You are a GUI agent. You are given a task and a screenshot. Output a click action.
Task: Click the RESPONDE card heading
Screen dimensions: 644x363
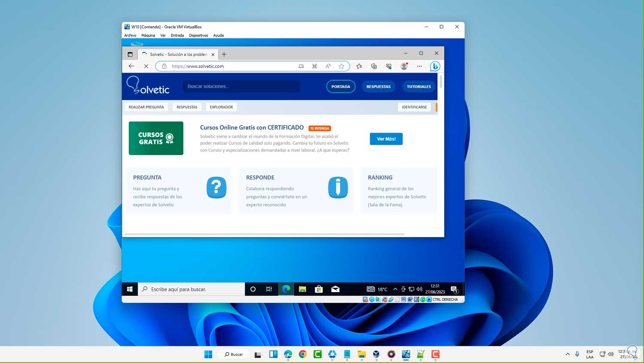pos(260,177)
